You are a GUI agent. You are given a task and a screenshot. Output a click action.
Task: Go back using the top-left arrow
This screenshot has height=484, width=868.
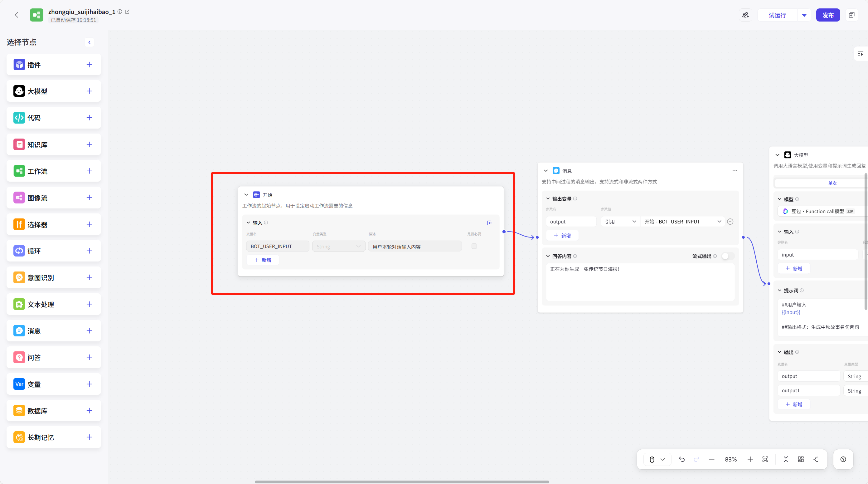(17, 15)
